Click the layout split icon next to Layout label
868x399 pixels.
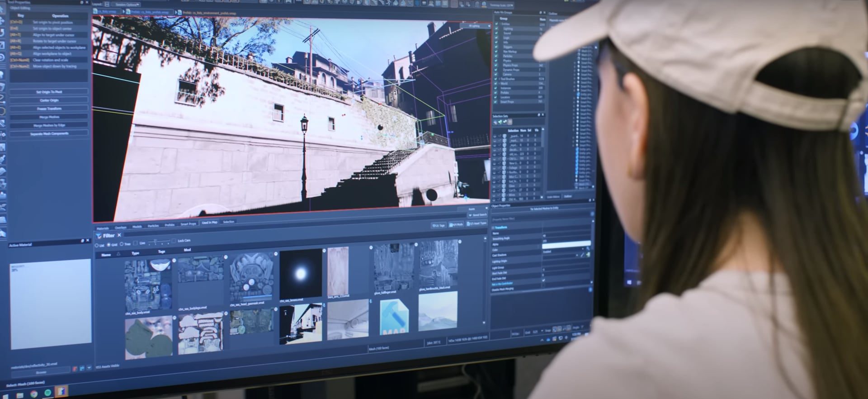[107, 4]
